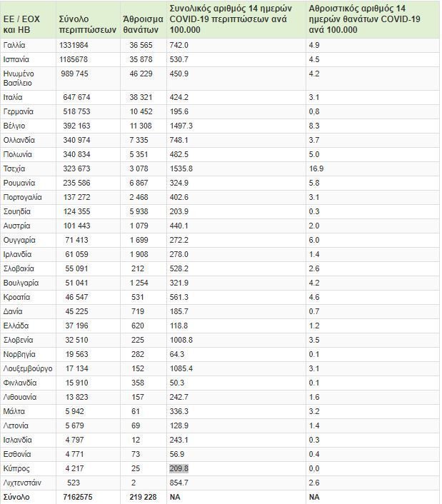The image size is (442, 504).
Task: Click the Ελλάδα country name
Action: pyautogui.click(x=16, y=326)
